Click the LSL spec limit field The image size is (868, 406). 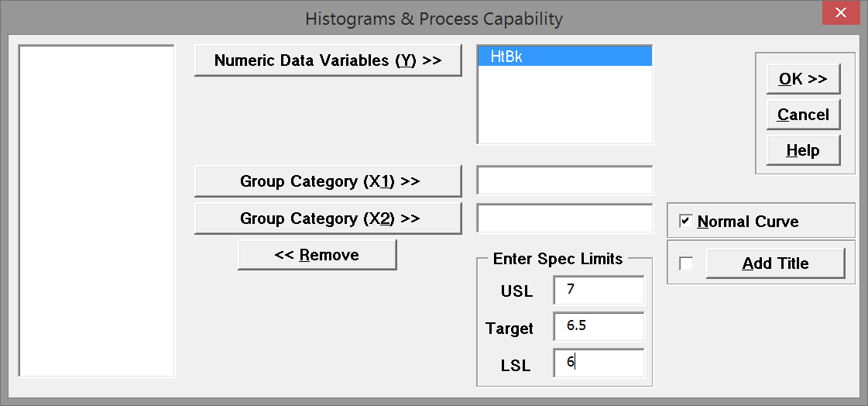coord(599,363)
